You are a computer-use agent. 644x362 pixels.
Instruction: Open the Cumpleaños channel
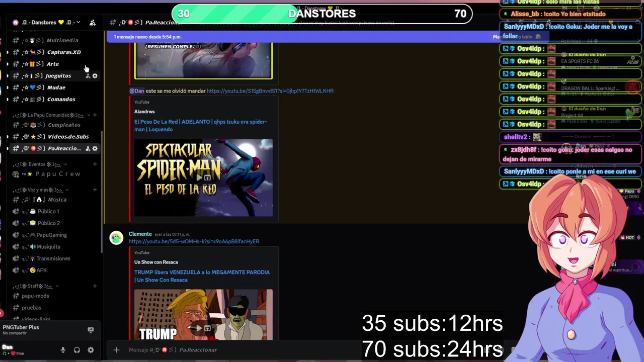54,125
